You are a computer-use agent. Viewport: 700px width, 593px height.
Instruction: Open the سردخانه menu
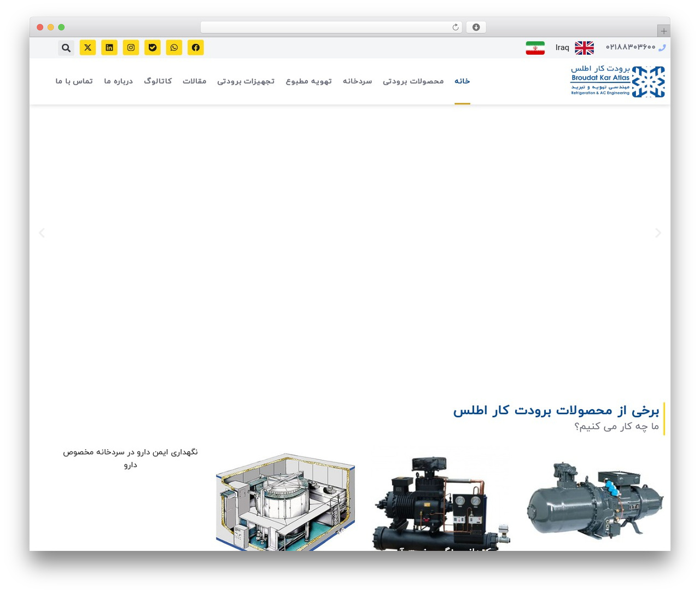tap(357, 81)
